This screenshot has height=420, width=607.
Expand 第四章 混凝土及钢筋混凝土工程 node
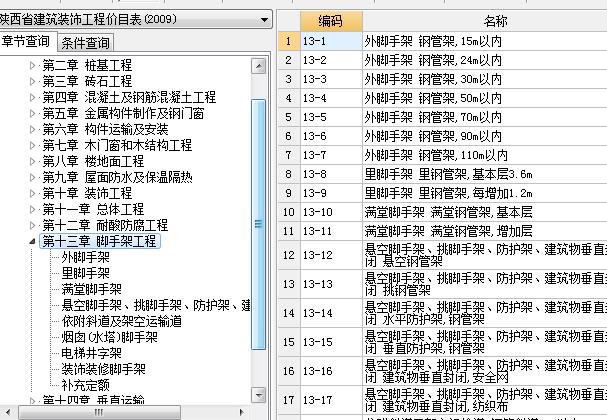(x=33, y=98)
